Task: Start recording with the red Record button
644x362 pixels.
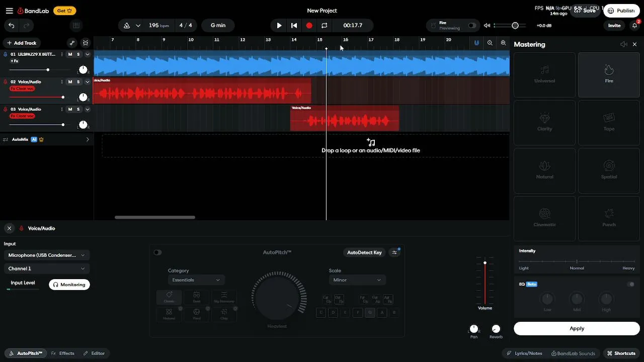Action: click(x=309, y=26)
